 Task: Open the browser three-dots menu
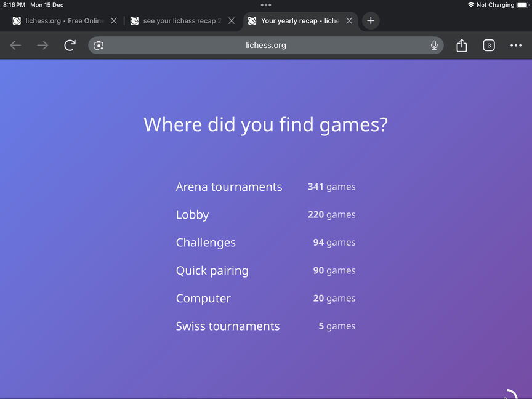point(516,46)
